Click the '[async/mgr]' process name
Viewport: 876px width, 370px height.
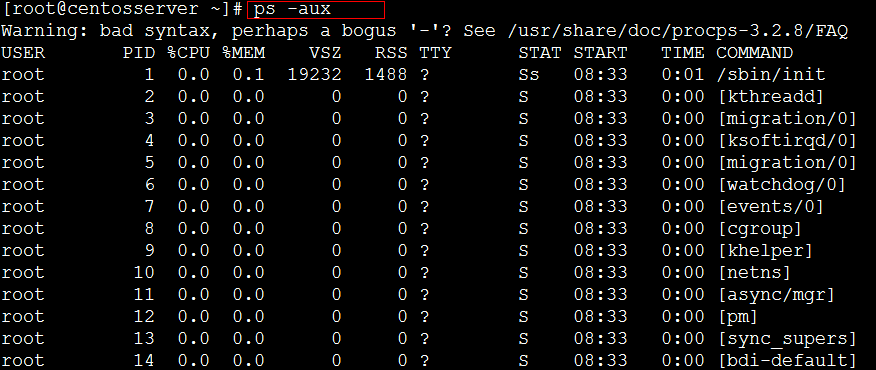point(777,295)
